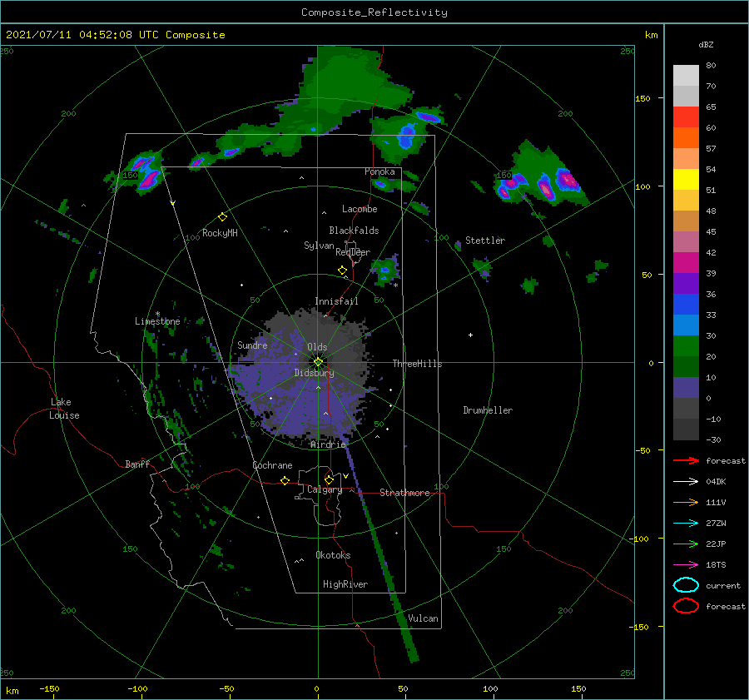Viewport: 749px width, 700px height.
Task: Click the Ponoka label
Action: [379, 171]
